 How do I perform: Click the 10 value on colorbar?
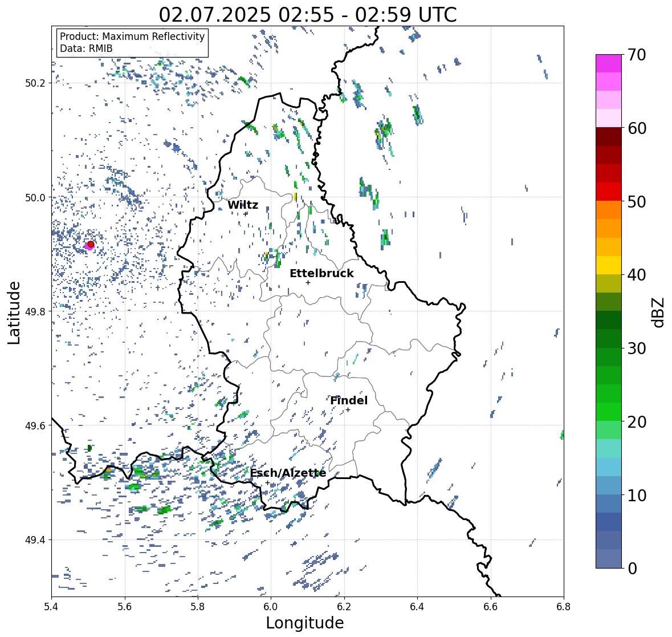pyautogui.click(x=636, y=495)
